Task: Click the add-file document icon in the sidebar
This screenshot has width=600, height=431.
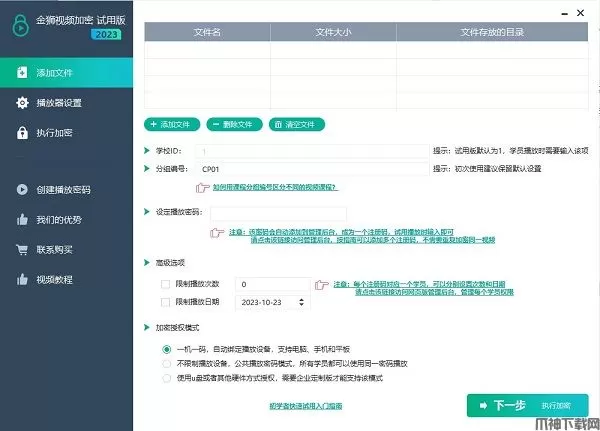Action: click(x=22, y=72)
